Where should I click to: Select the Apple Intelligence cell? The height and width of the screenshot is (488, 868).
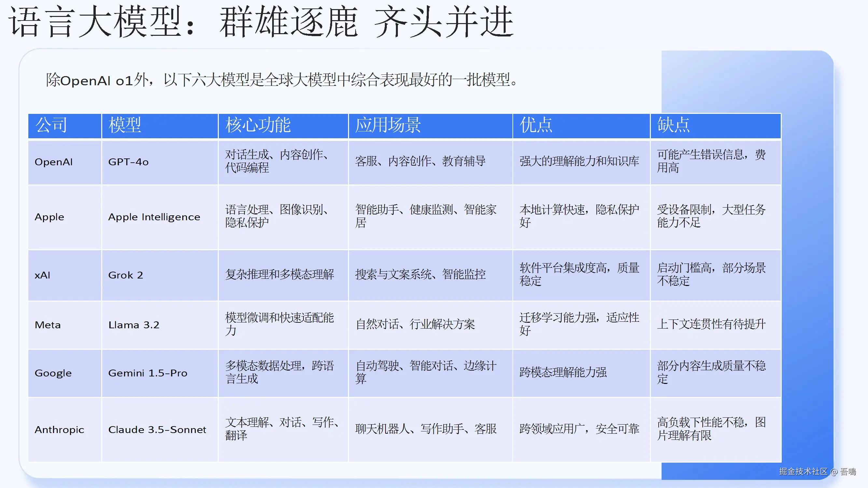pyautogui.click(x=154, y=217)
